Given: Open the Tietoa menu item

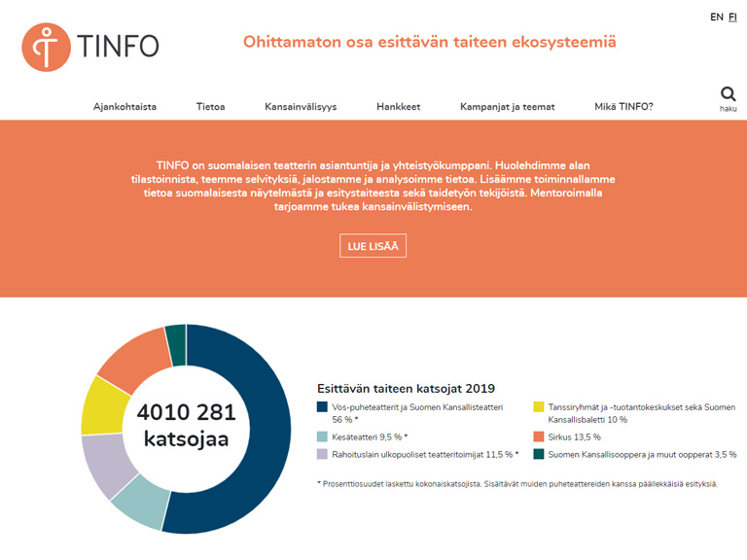Looking at the screenshot, I should pyautogui.click(x=210, y=107).
